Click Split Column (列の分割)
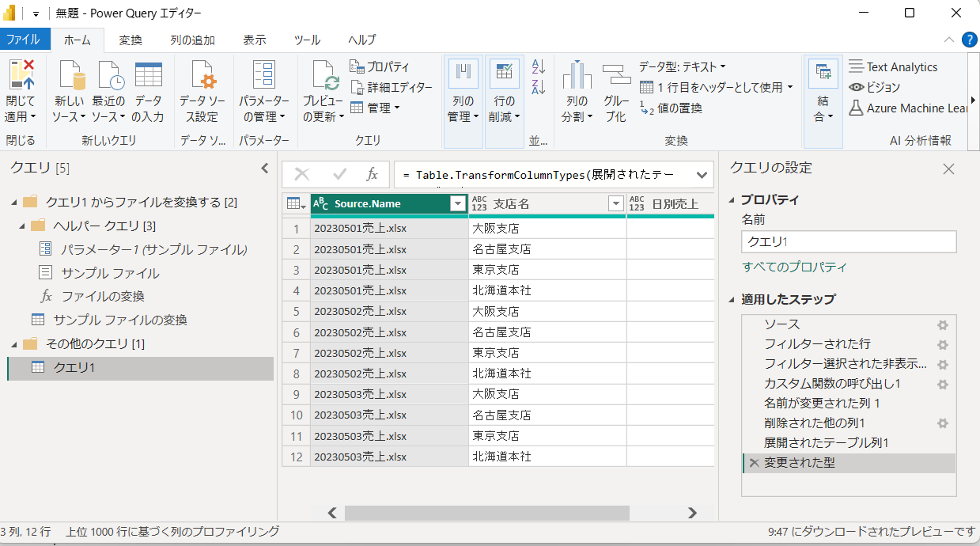Image resolution: width=980 pixels, height=546 pixels. (x=577, y=92)
